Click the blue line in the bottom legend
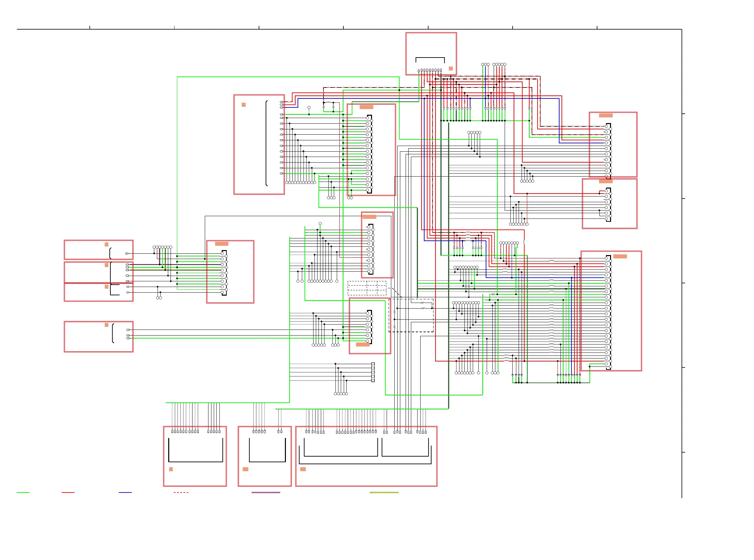 pos(125,492)
